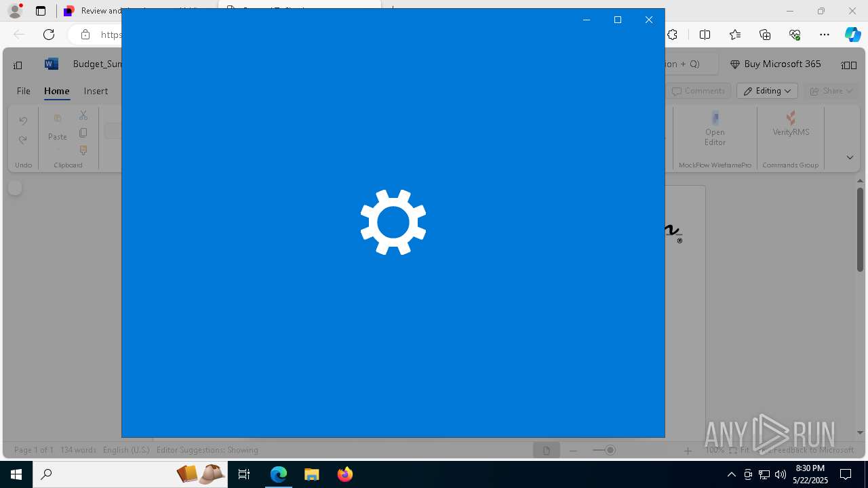Expand the ribbon display options chevron
This screenshot has height=488, width=868.
click(850, 157)
